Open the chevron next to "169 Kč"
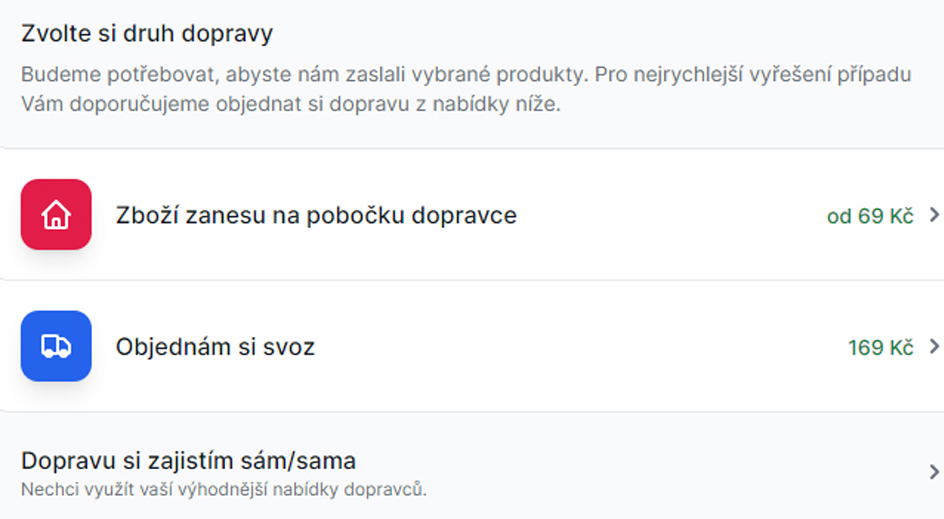 coord(934,347)
